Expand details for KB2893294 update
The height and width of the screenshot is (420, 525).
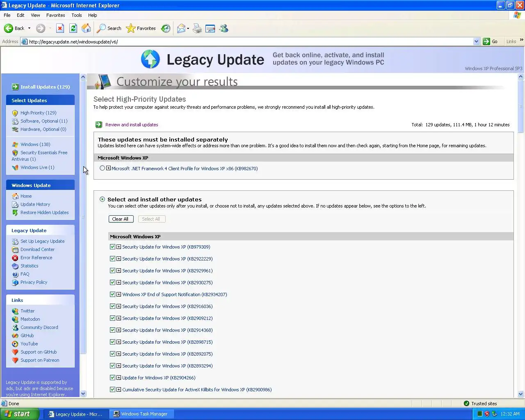point(119,366)
